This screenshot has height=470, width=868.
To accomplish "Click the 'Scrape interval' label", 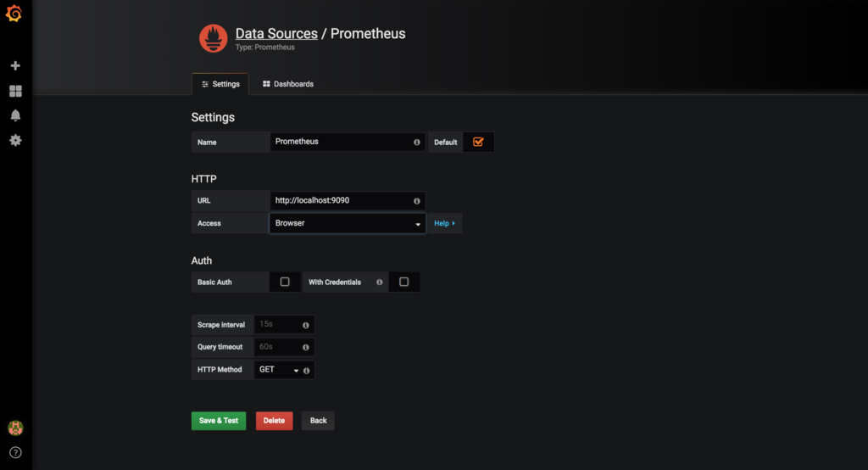I will tap(221, 325).
